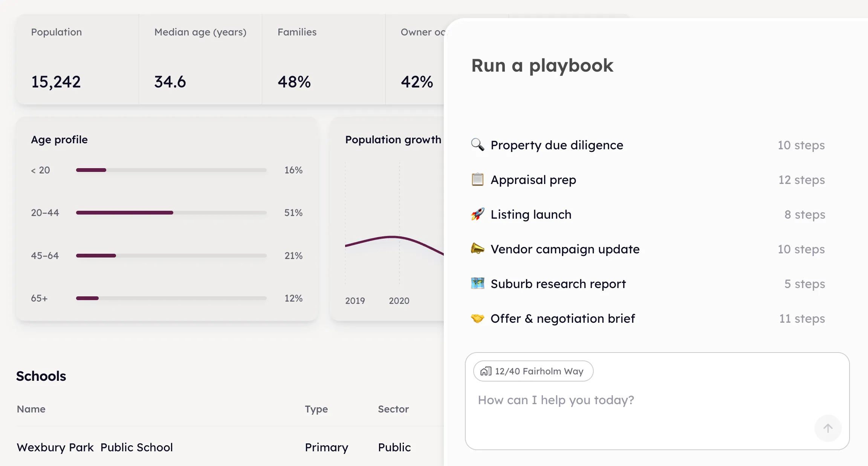Click the "5 steps" label
Viewport: 868px width, 466px height.
pyautogui.click(x=805, y=284)
